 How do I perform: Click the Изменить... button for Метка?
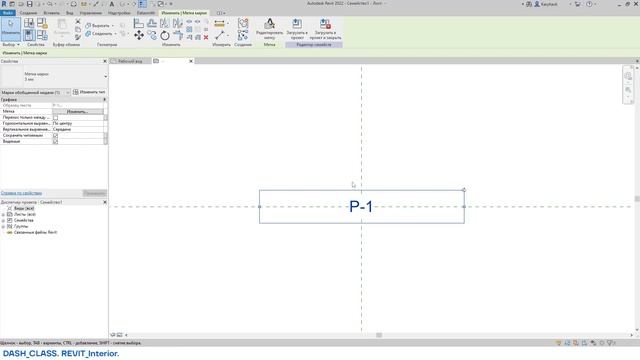pos(78,111)
